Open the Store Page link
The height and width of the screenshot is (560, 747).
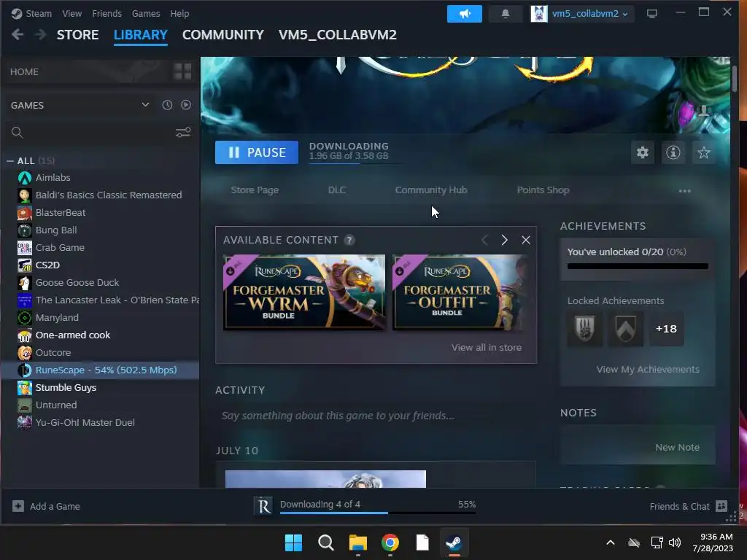tap(255, 190)
